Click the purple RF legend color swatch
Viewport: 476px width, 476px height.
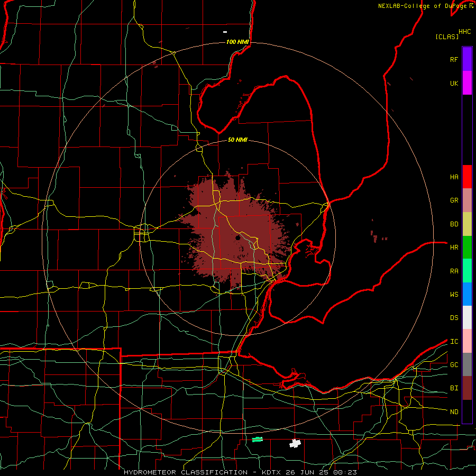467,59
